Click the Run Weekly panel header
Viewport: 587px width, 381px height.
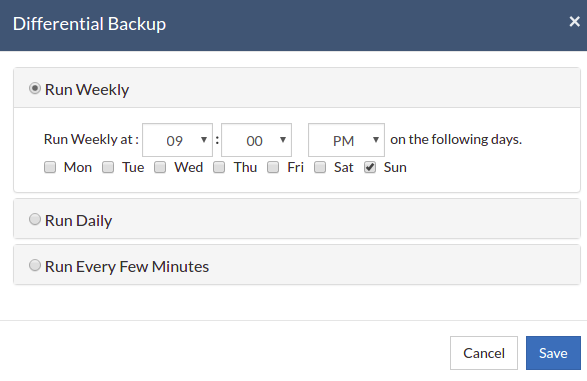tap(297, 88)
